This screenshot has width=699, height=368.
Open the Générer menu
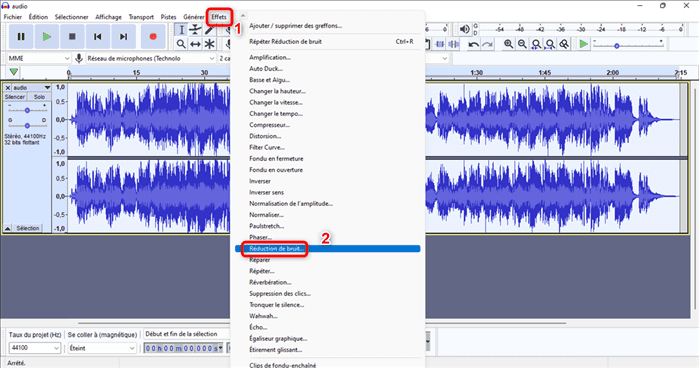194,17
